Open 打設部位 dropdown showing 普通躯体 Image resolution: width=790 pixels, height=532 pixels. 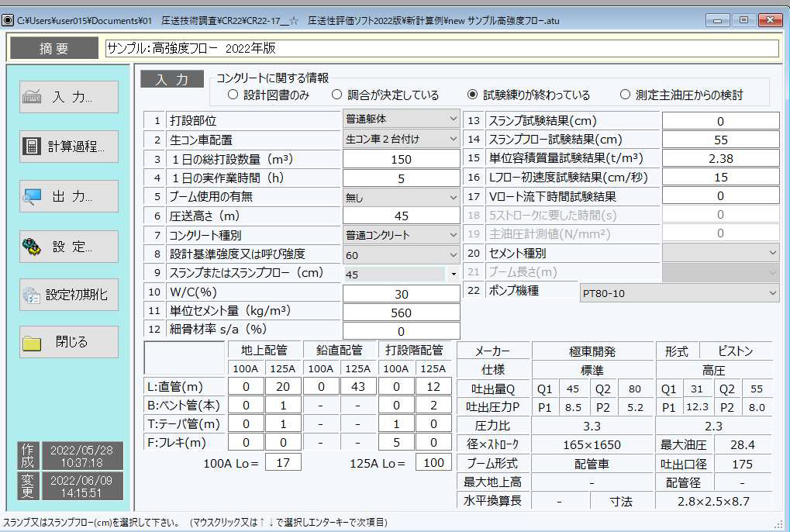pyautogui.click(x=401, y=119)
